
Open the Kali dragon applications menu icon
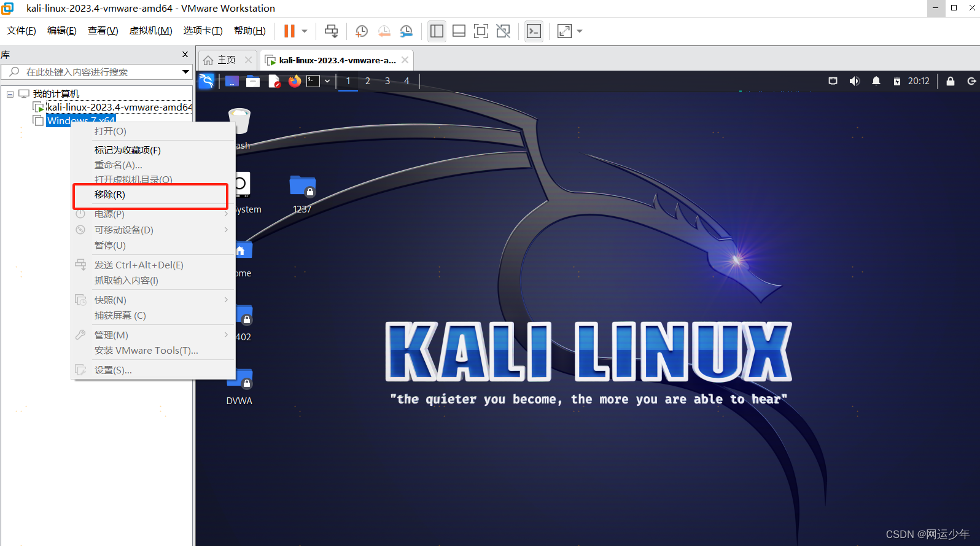pos(207,81)
